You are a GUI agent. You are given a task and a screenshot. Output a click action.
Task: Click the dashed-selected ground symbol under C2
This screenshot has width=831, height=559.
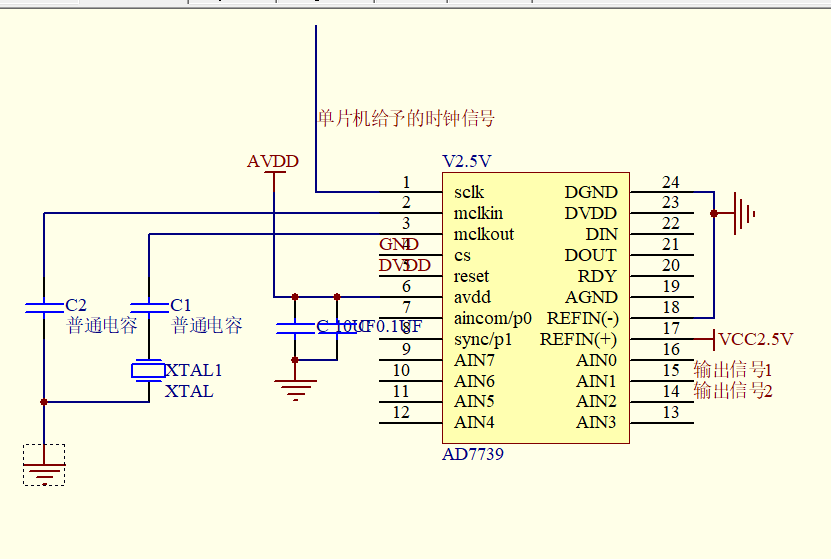pyautogui.click(x=44, y=465)
